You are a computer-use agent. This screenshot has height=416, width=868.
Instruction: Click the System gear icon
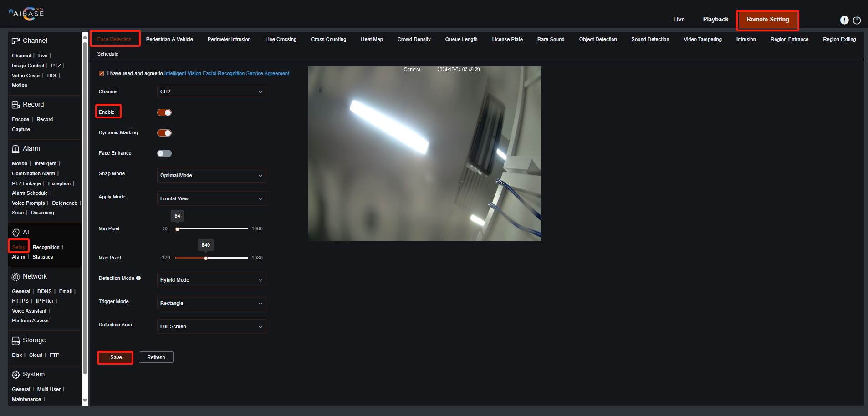point(15,375)
